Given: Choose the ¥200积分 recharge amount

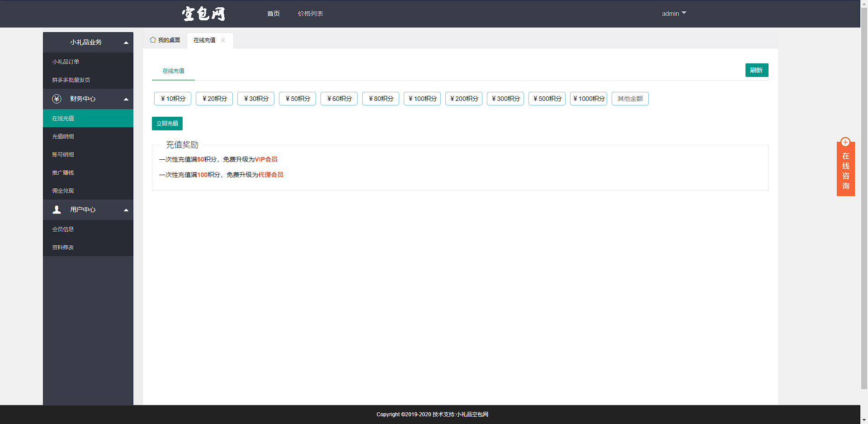Looking at the screenshot, I should point(464,99).
